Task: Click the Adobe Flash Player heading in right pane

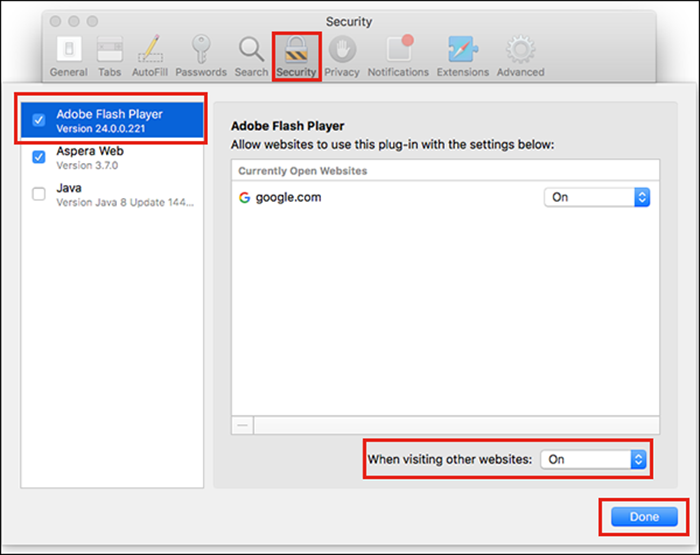Action: point(288,126)
